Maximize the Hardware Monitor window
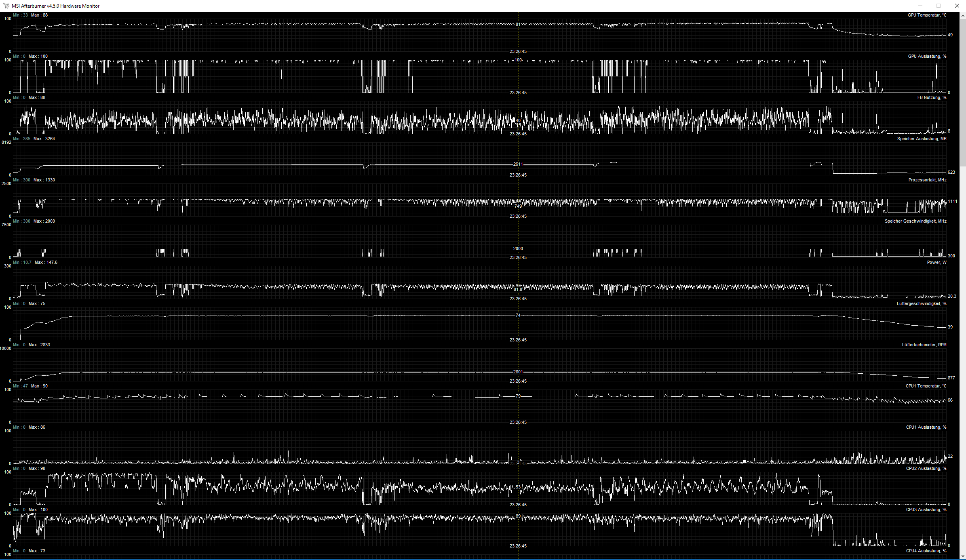This screenshot has width=966, height=560. point(939,6)
